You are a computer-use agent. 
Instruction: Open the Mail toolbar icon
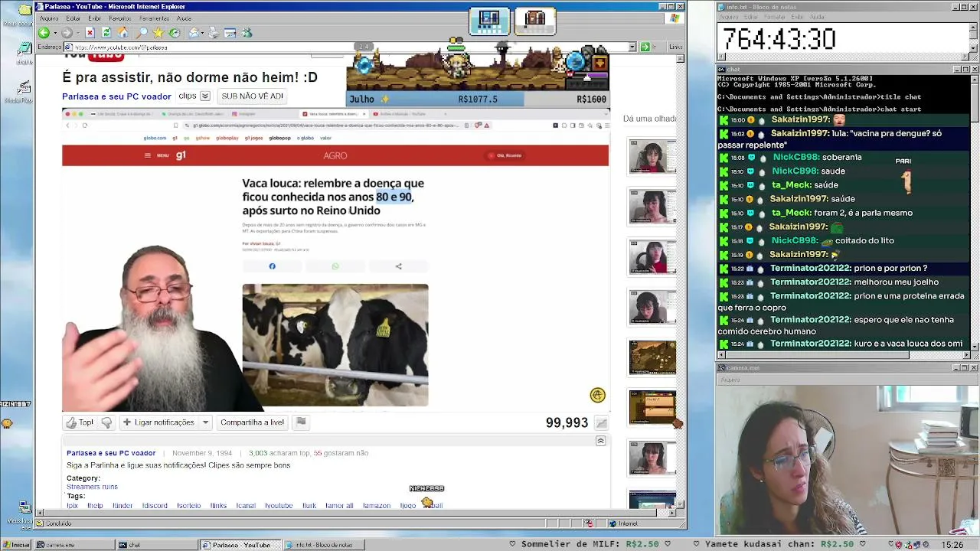coord(194,33)
